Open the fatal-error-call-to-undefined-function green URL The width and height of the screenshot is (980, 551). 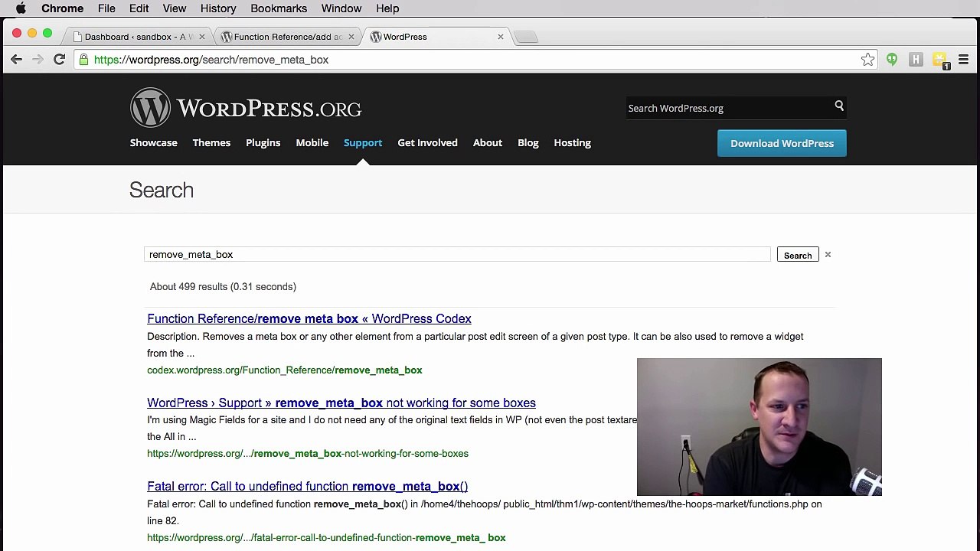point(326,538)
